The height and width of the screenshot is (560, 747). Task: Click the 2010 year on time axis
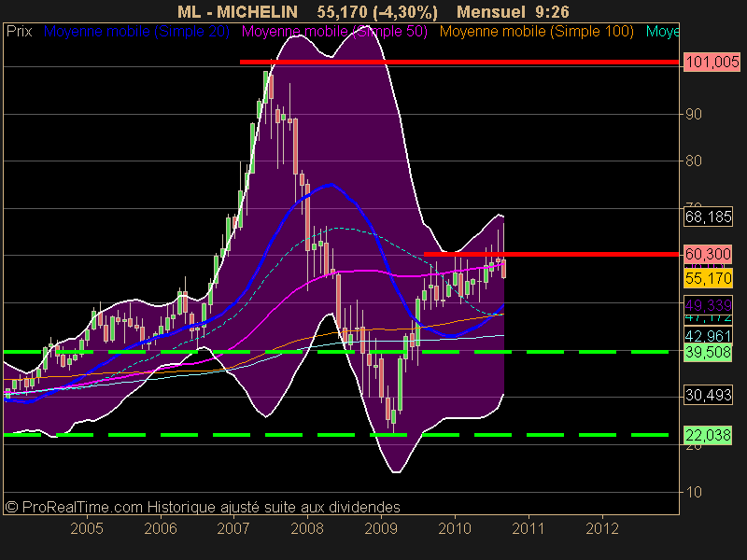click(x=455, y=528)
